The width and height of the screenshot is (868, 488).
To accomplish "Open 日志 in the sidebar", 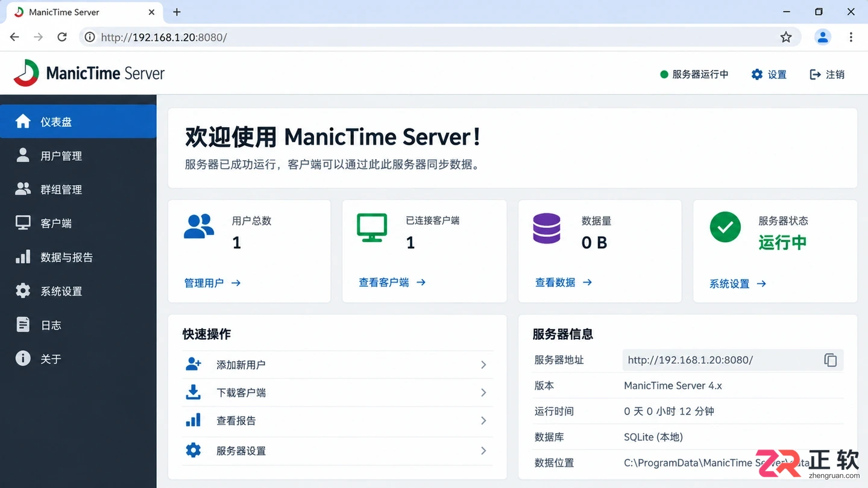I will click(x=78, y=325).
